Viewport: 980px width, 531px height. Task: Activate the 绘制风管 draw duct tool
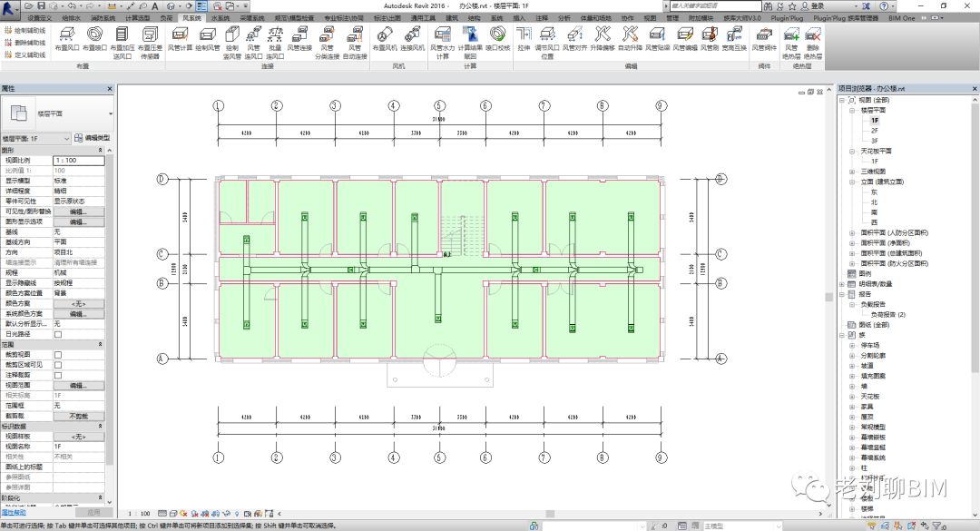[208, 38]
